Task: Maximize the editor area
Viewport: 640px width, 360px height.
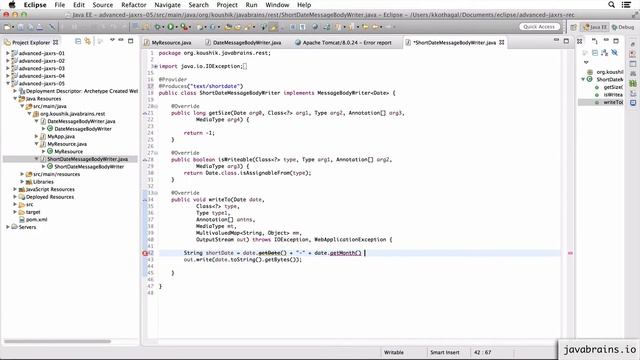Action: pyautogui.click(x=566, y=41)
